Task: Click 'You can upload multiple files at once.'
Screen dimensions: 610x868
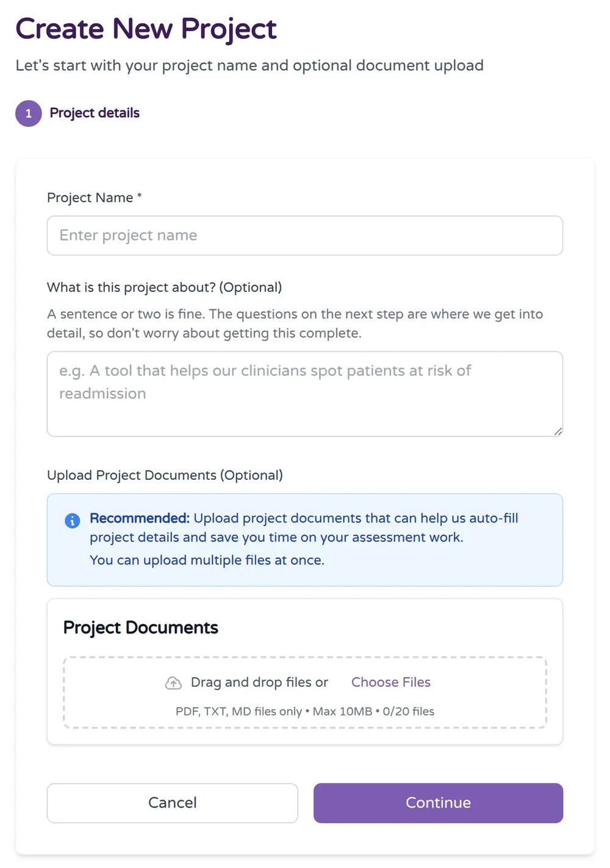Action: [207, 560]
